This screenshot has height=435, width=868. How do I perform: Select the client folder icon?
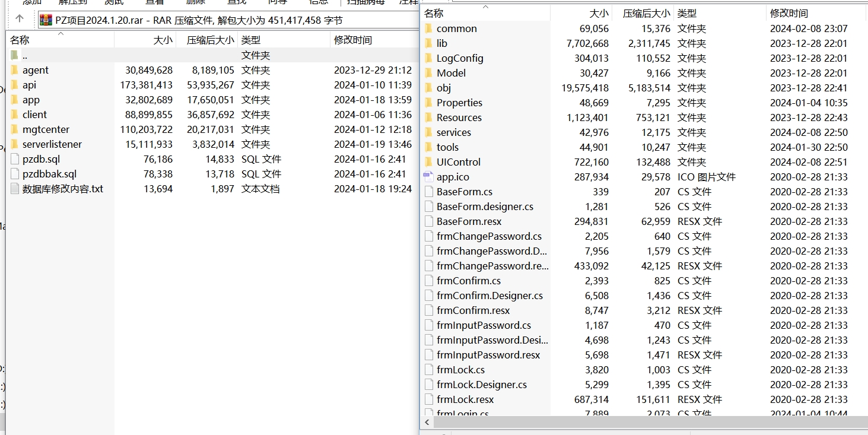click(15, 115)
